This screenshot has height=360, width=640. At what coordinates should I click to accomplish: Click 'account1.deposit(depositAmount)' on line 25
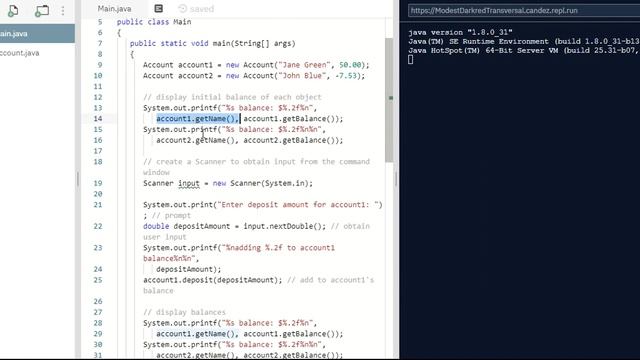[x=212, y=280]
